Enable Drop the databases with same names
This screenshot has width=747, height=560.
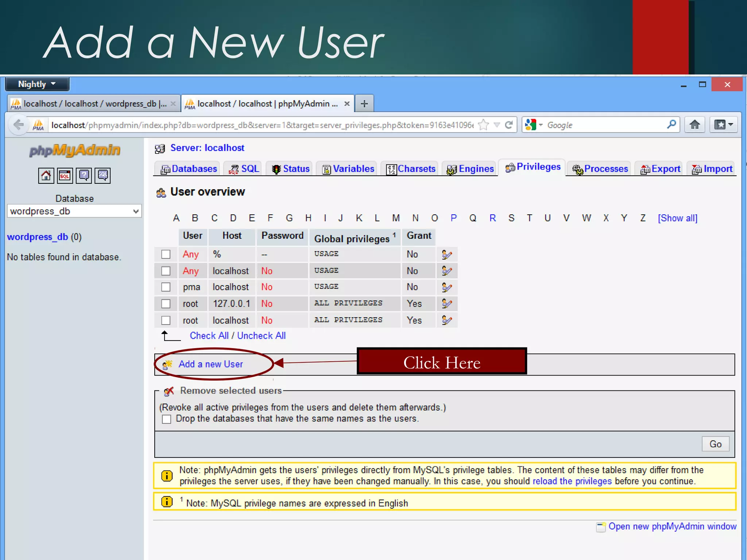pos(167,419)
